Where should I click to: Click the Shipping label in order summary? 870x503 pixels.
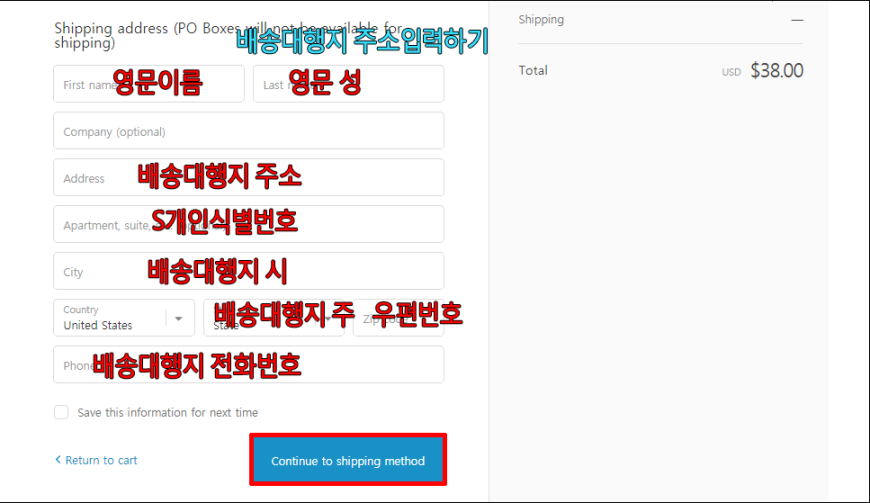point(541,20)
